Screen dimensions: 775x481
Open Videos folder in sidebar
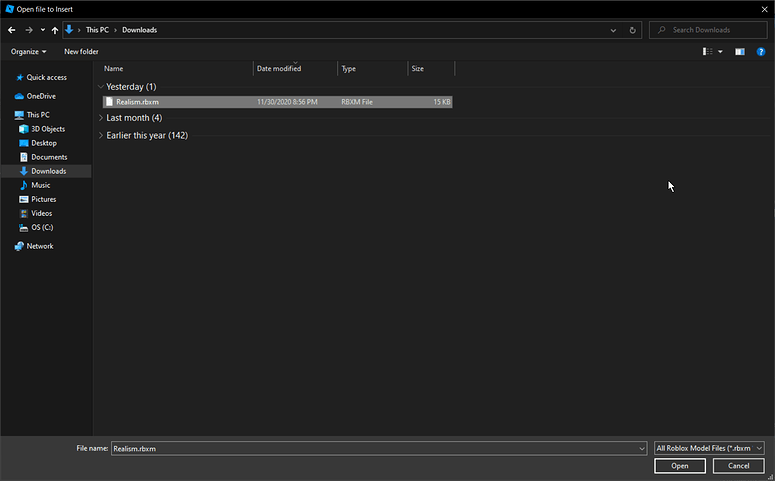pos(42,214)
